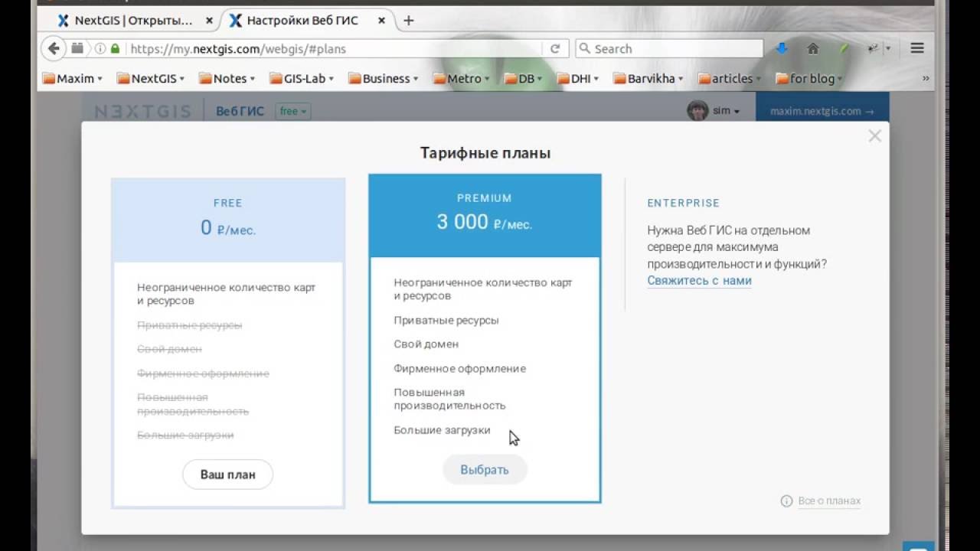The image size is (980, 551).
Task: Click the Тарифные планы heading
Action: (x=485, y=153)
